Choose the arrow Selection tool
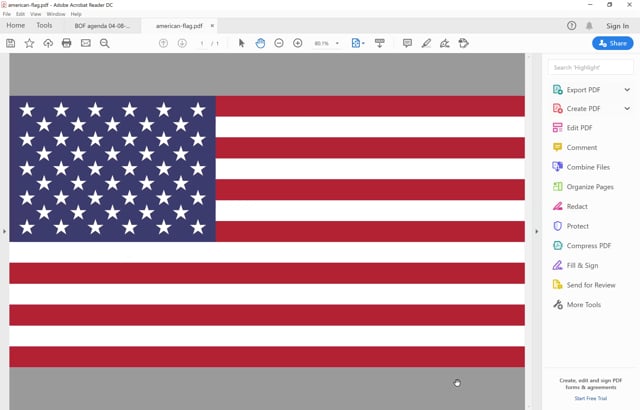The image size is (640, 410). click(x=241, y=43)
